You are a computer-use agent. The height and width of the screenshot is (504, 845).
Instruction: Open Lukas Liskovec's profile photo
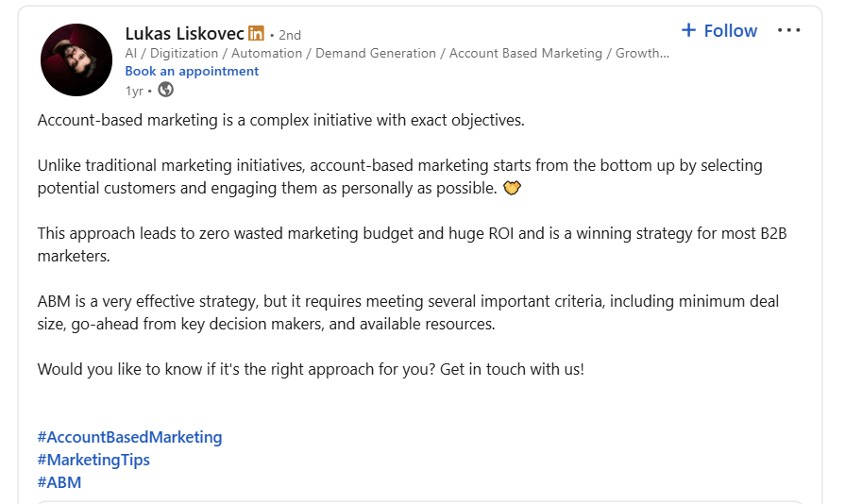point(76,60)
